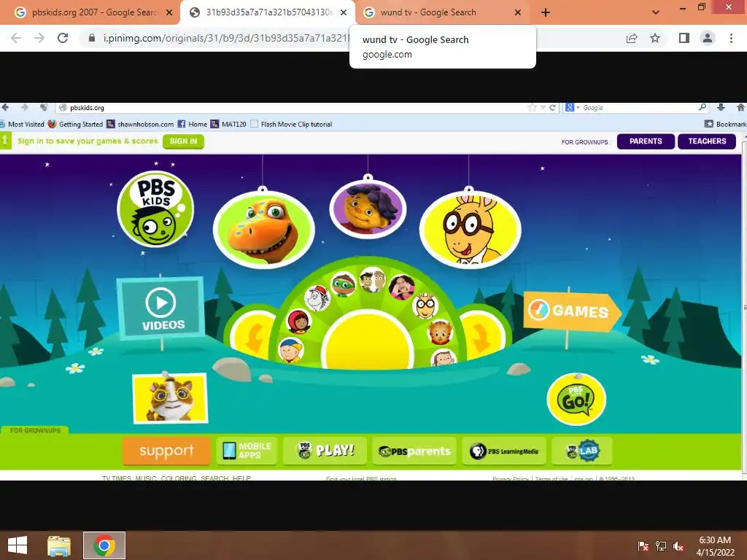The height and width of the screenshot is (560, 747).
Task: Click the network tray icon
Action: pyautogui.click(x=661, y=546)
